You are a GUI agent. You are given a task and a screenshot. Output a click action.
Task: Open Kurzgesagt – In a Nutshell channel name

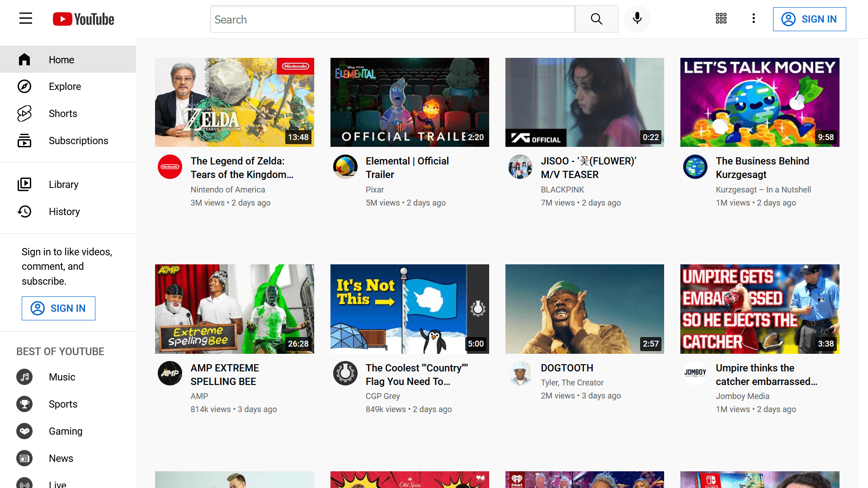tap(763, 190)
